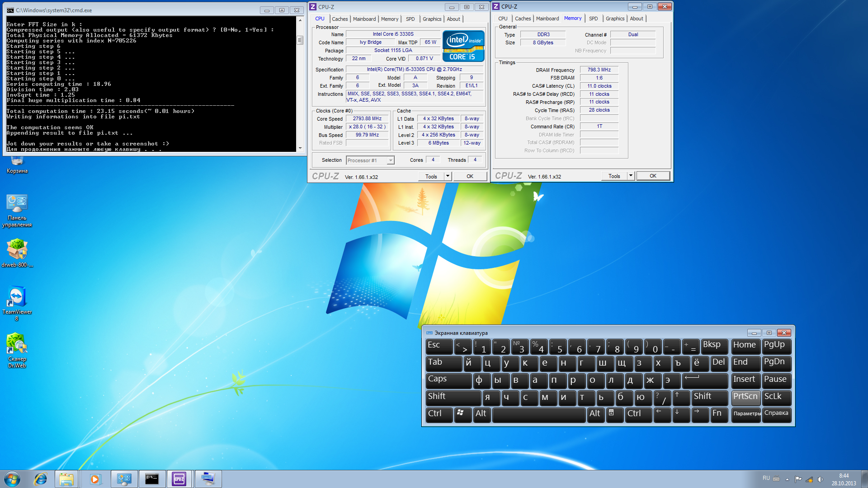Launch TeamViewer 8 desktop shortcut
868x488 pixels.
pos(17,303)
